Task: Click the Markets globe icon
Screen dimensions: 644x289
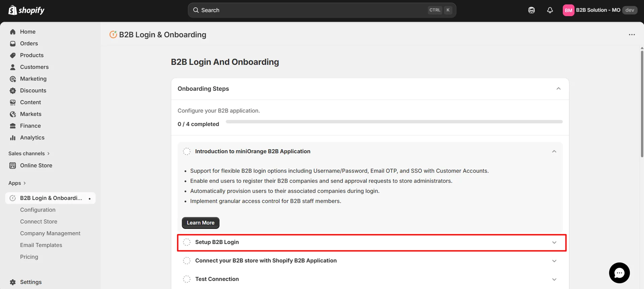Action: point(13,114)
